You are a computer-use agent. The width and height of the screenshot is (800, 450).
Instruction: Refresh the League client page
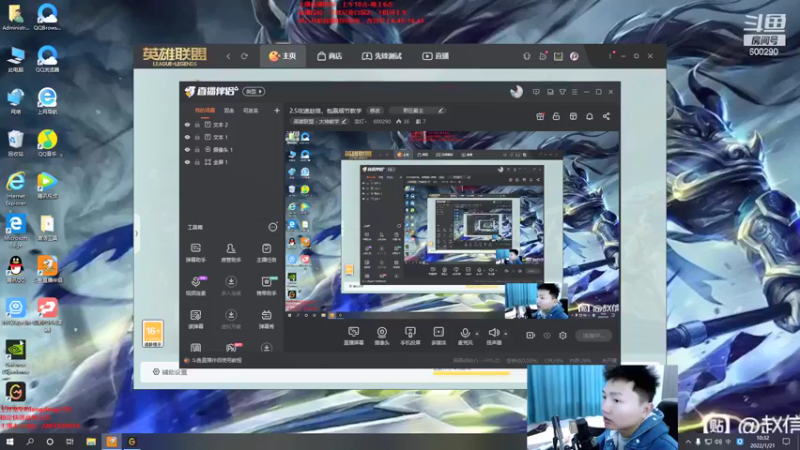244,56
